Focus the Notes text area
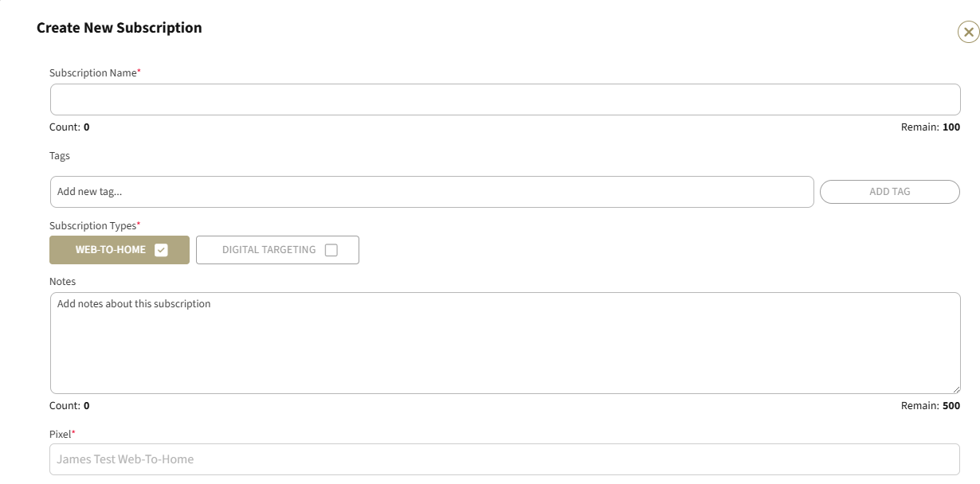The height and width of the screenshot is (484, 980). 505,343
